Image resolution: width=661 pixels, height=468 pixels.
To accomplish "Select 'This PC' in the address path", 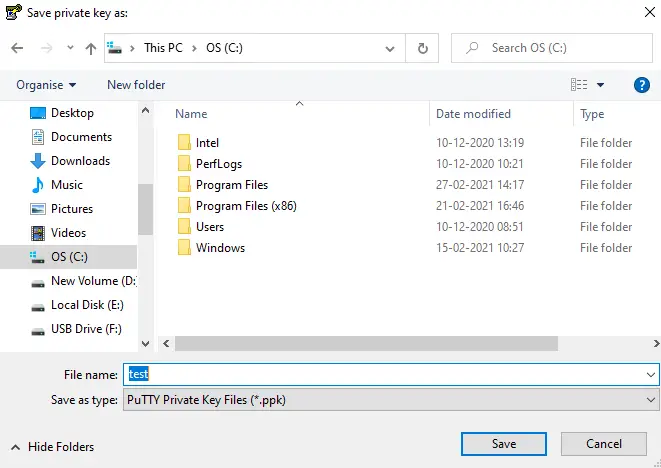I will [164, 48].
